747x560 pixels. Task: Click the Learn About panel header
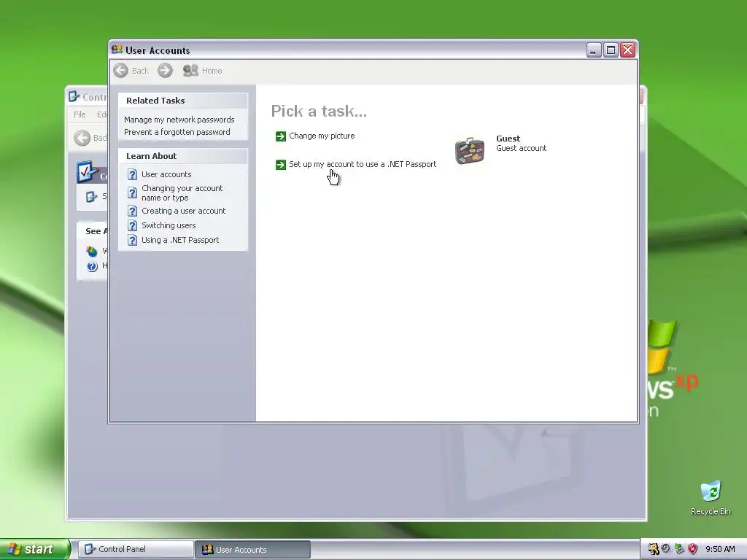183,156
